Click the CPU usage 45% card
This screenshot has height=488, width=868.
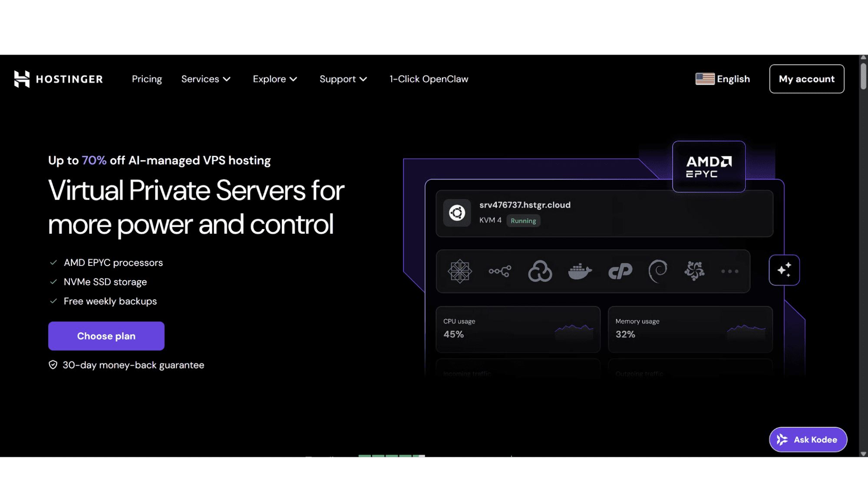[x=518, y=329]
